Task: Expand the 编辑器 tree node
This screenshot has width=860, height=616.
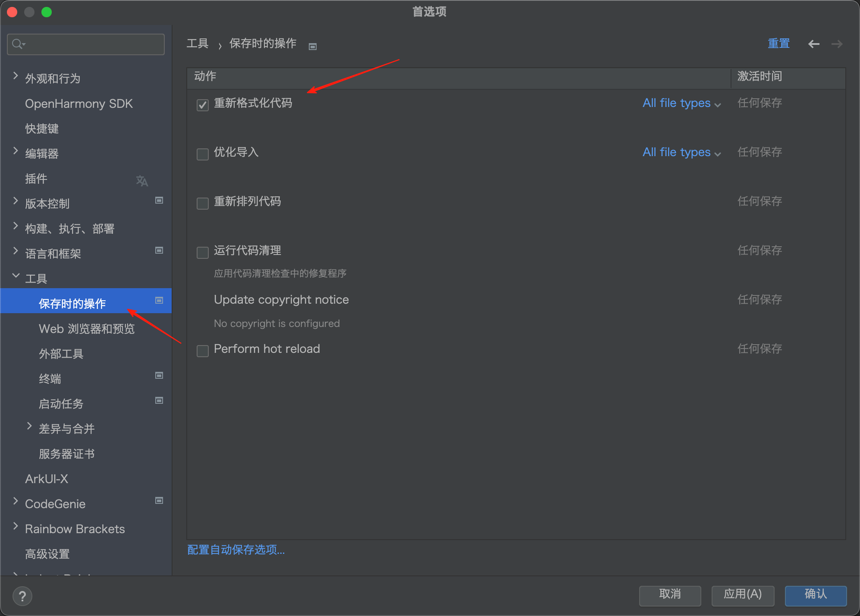Action: (x=16, y=151)
